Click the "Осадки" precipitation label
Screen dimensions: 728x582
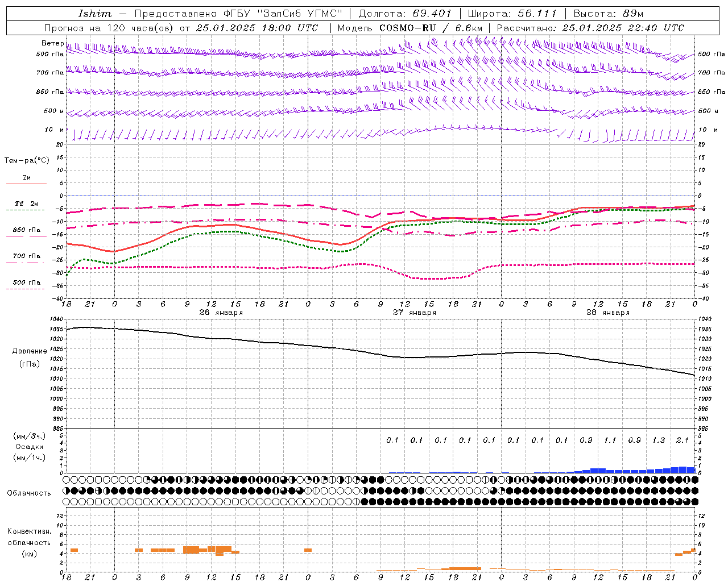click(x=30, y=447)
